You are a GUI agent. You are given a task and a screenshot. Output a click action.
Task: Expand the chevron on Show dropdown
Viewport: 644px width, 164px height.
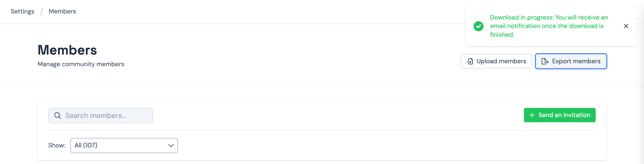tap(171, 145)
